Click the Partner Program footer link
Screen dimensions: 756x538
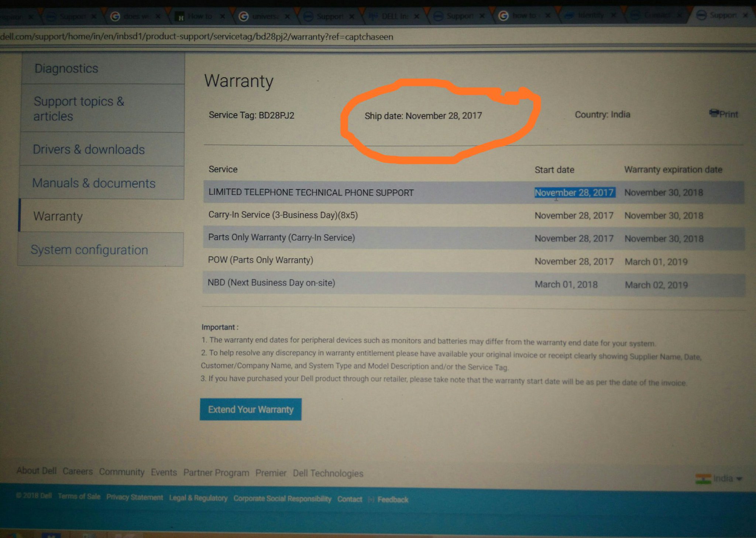(x=216, y=473)
